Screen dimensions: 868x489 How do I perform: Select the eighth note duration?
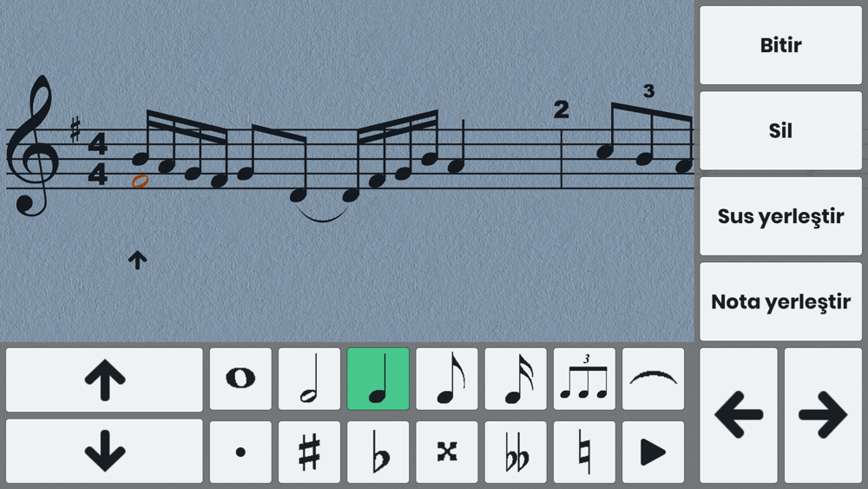[447, 380]
